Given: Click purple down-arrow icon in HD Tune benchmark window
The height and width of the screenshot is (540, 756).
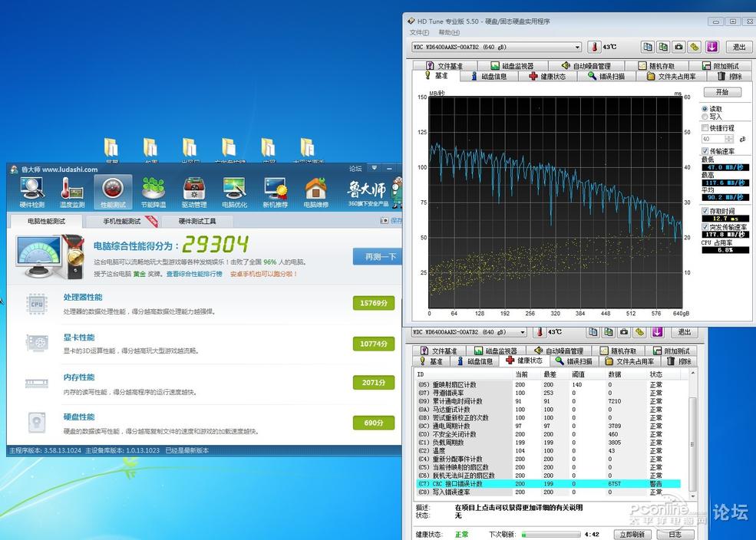Looking at the screenshot, I should tap(712, 47).
